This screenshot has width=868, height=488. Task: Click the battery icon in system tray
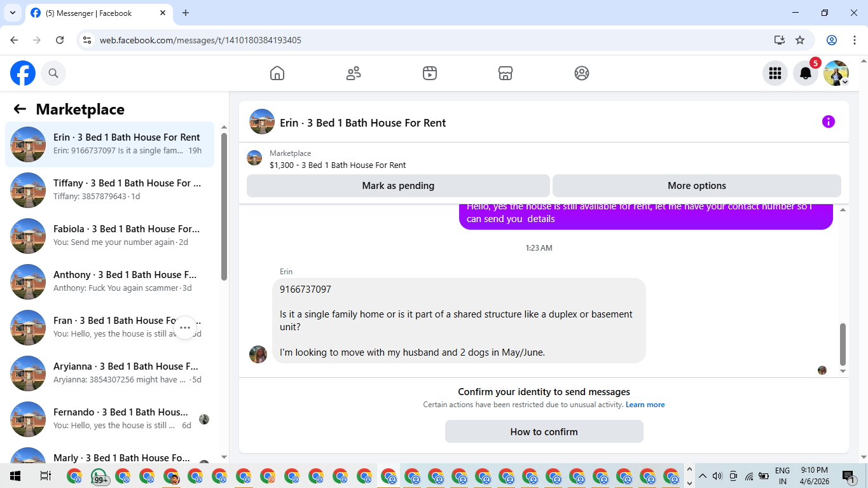(x=764, y=476)
